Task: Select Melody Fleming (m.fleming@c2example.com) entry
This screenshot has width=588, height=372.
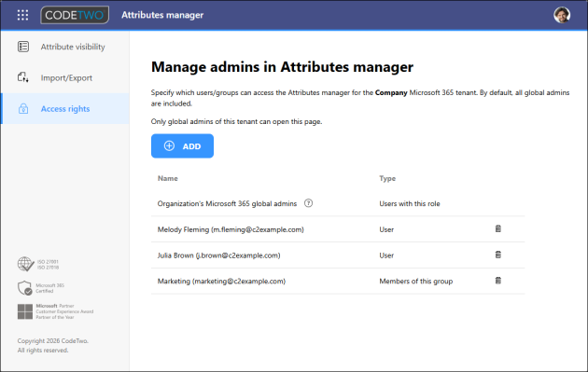Action: coord(231,229)
